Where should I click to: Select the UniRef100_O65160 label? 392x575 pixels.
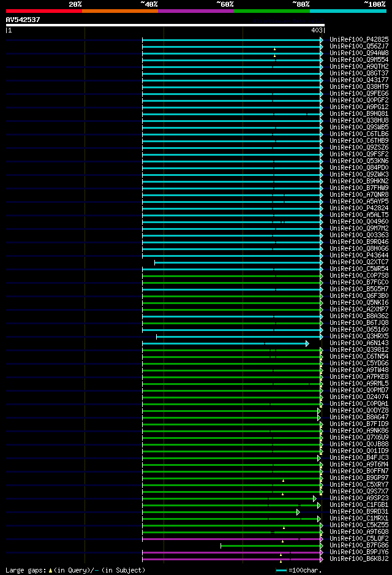359,330
